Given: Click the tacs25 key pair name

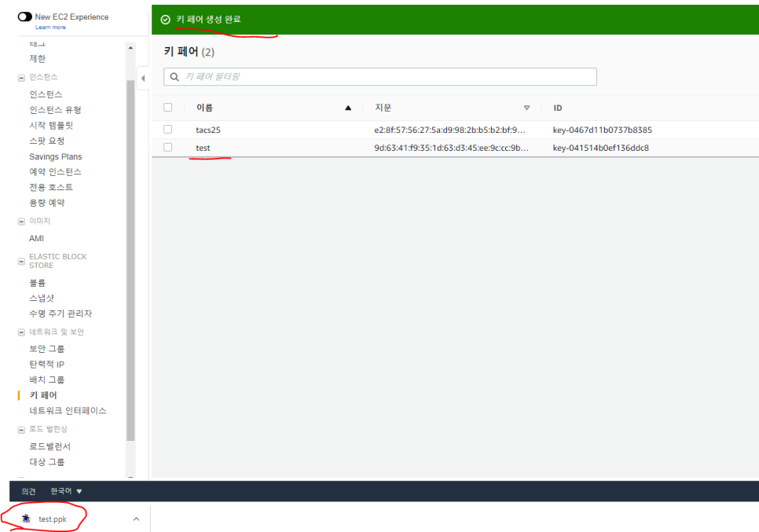Looking at the screenshot, I should pyautogui.click(x=208, y=130).
